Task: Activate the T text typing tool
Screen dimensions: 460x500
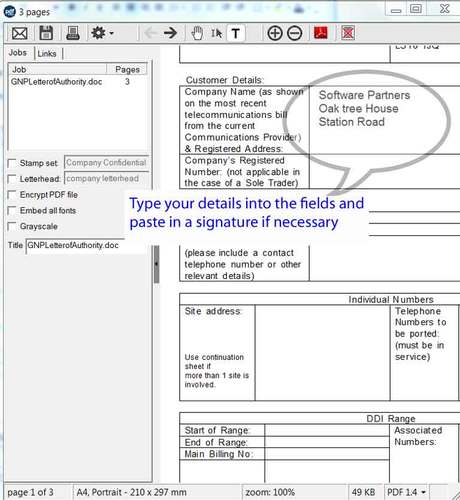Action: click(236, 33)
